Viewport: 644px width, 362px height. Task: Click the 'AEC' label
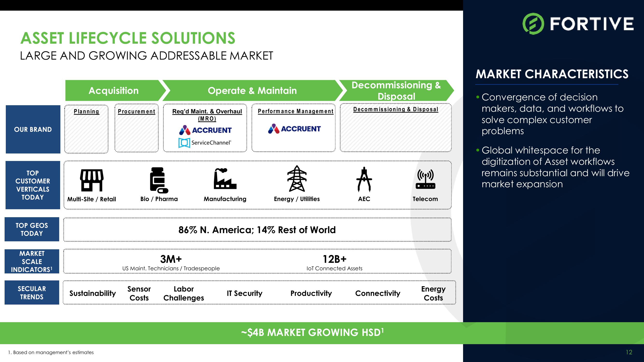click(364, 199)
